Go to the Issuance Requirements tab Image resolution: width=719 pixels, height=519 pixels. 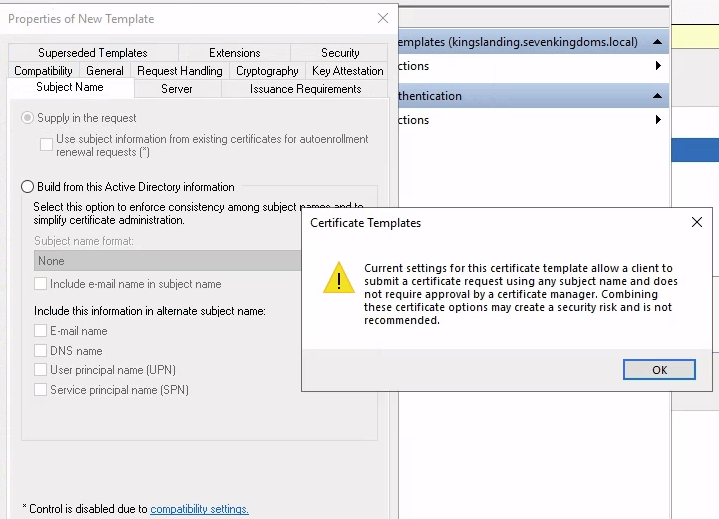(x=305, y=89)
